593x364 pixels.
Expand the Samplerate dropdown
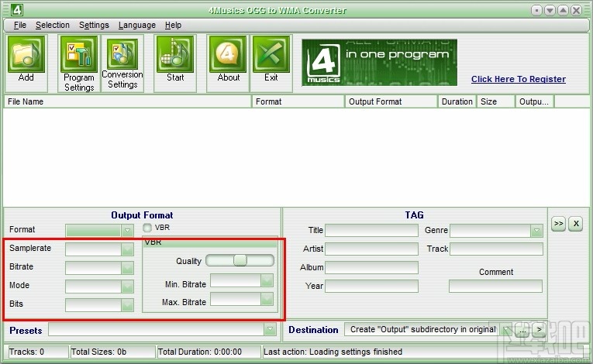pos(127,249)
